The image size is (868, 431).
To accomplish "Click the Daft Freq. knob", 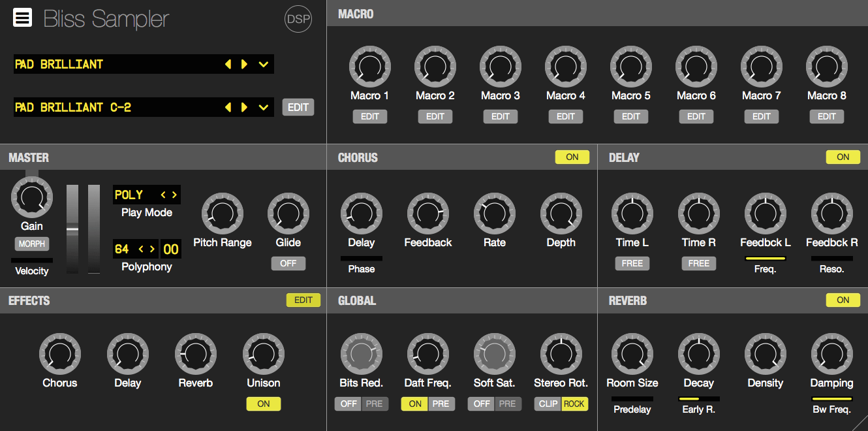I will pos(428,354).
